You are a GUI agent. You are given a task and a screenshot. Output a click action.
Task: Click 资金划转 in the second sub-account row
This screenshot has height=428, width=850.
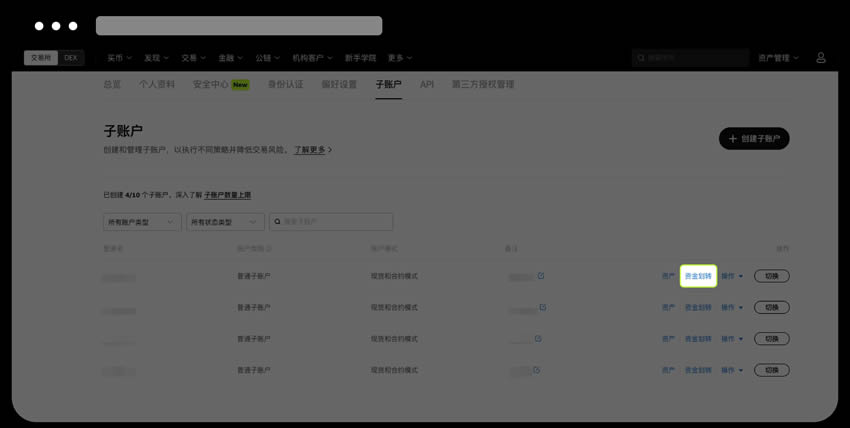point(698,308)
